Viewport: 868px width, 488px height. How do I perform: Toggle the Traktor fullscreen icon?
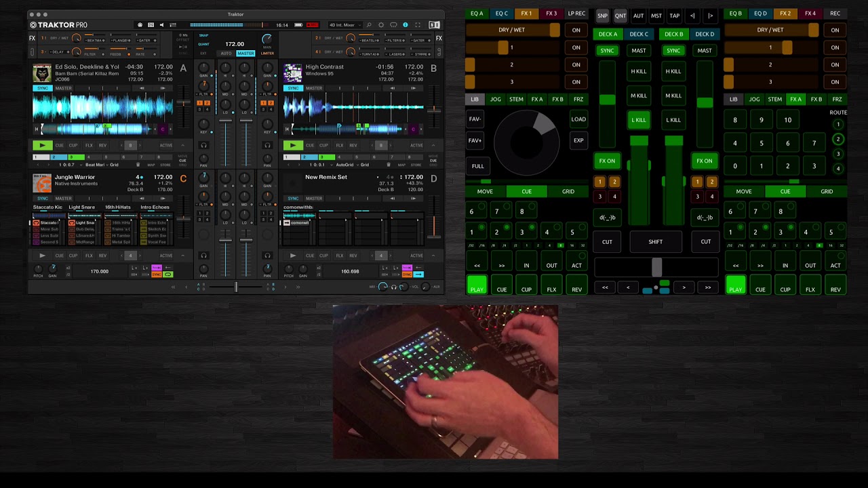[x=418, y=25]
